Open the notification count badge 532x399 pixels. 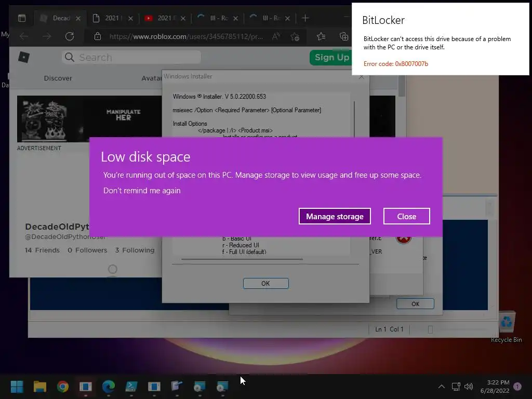(x=517, y=387)
